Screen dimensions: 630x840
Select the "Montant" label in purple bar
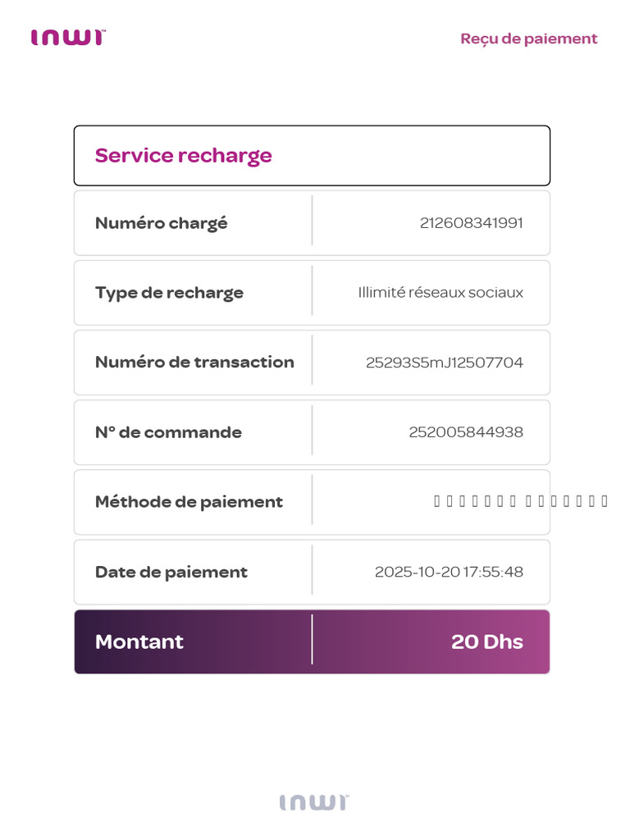139,641
